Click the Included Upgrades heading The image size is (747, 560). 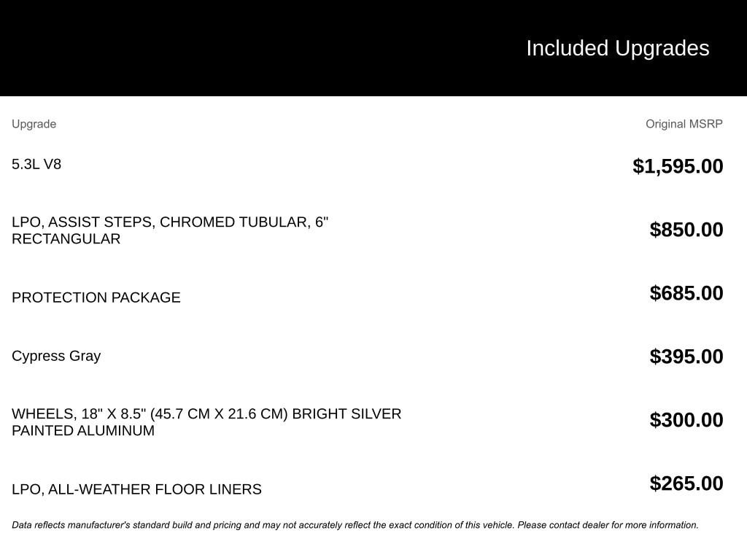(x=617, y=48)
